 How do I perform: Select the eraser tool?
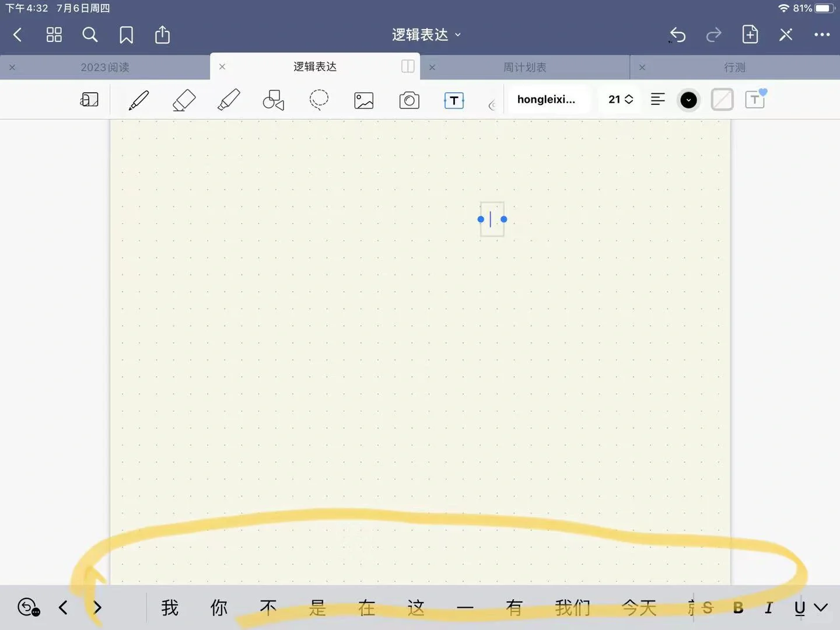tap(184, 100)
